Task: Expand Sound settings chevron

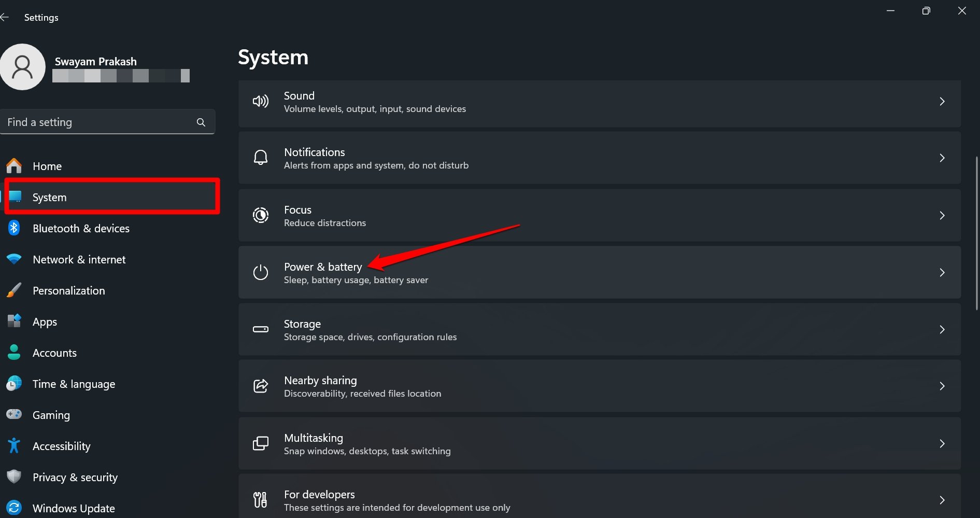Action: (x=942, y=102)
